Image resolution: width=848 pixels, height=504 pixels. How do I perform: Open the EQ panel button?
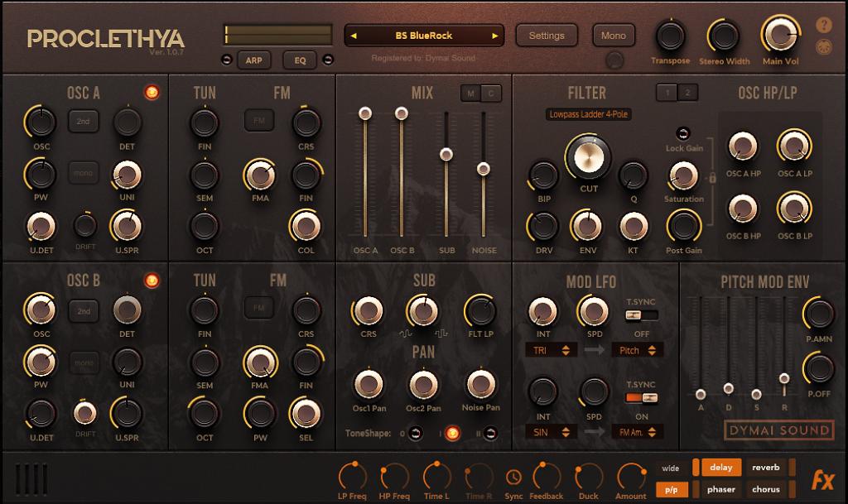coord(300,60)
